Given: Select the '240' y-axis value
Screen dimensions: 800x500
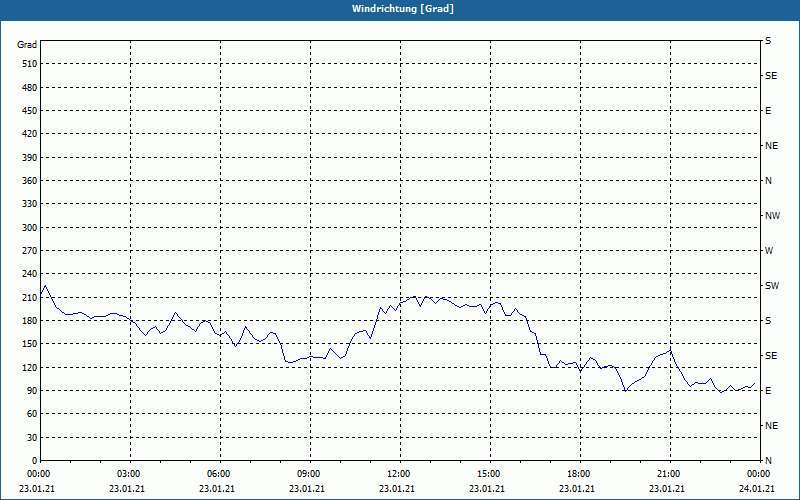Looking at the screenshot, I should tap(30, 274).
